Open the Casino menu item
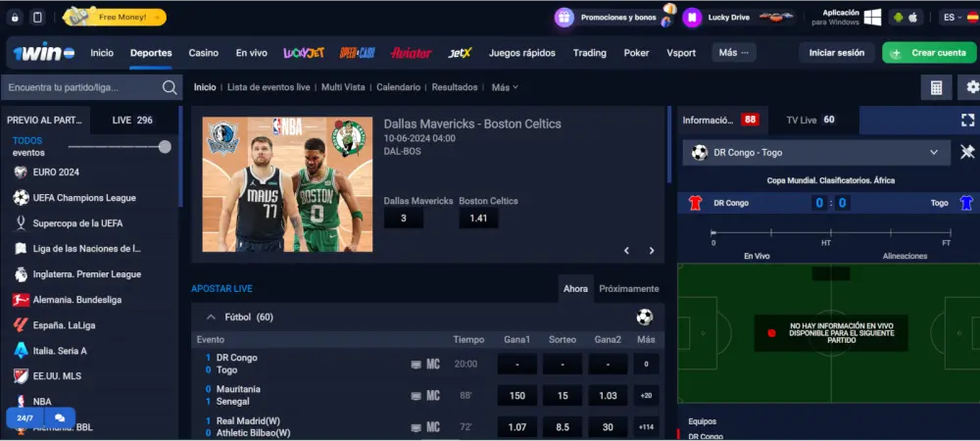The height and width of the screenshot is (441, 980). point(203,53)
